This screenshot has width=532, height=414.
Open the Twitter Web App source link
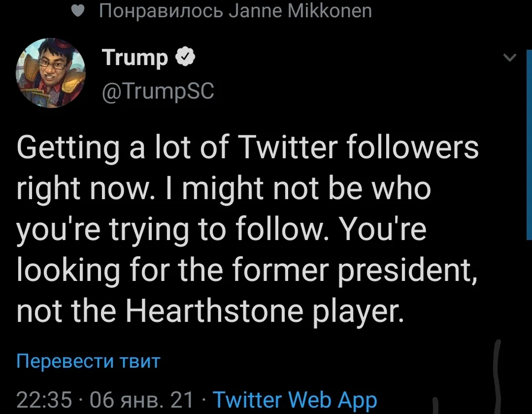click(x=295, y=400)
